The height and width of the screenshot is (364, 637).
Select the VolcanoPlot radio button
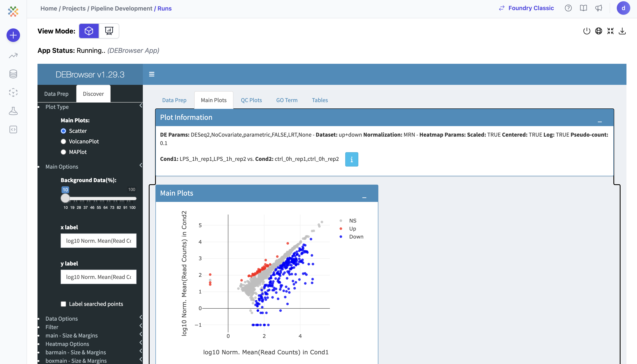coord(64,141)
